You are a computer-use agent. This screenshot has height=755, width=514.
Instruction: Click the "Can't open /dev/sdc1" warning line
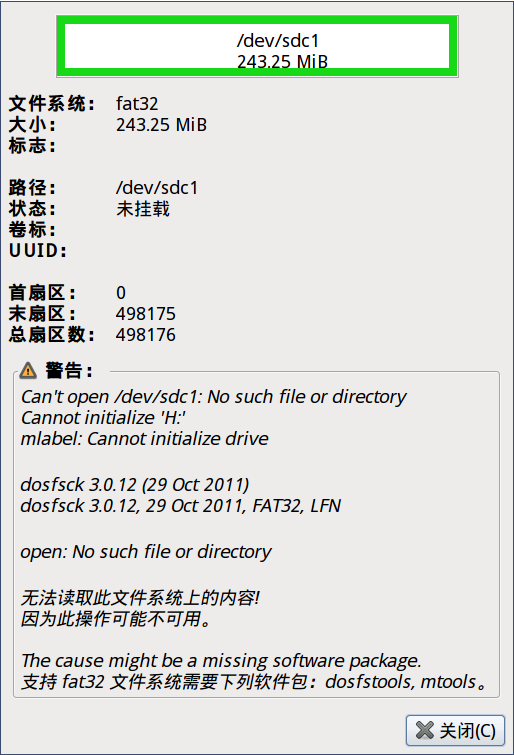point(213,397)
